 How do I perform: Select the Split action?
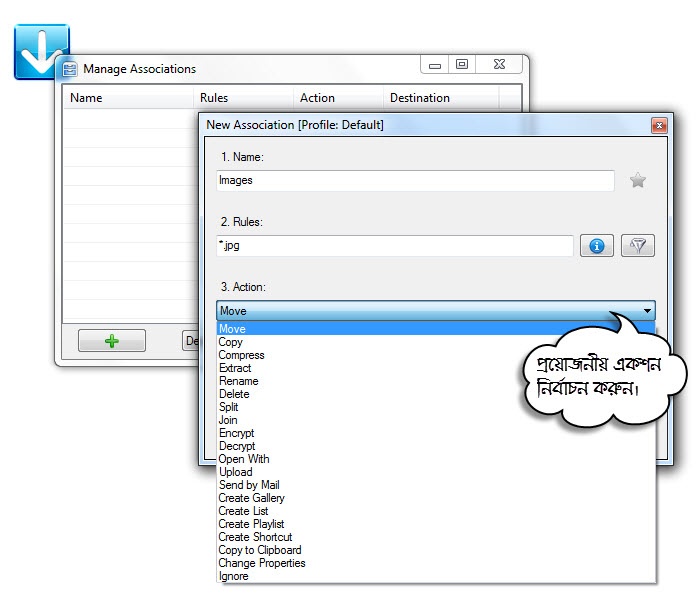point(436,407)
